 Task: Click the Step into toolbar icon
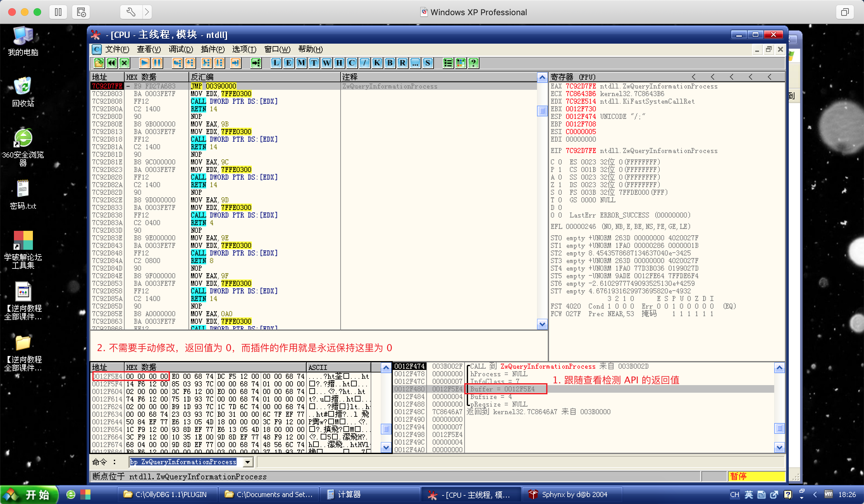(177, 63)
